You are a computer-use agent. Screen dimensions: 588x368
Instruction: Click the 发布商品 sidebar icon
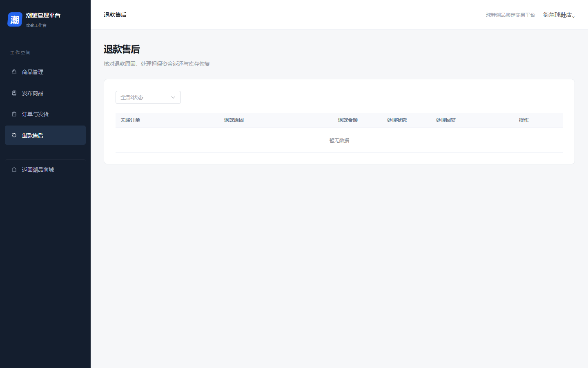tap(14, 93)
